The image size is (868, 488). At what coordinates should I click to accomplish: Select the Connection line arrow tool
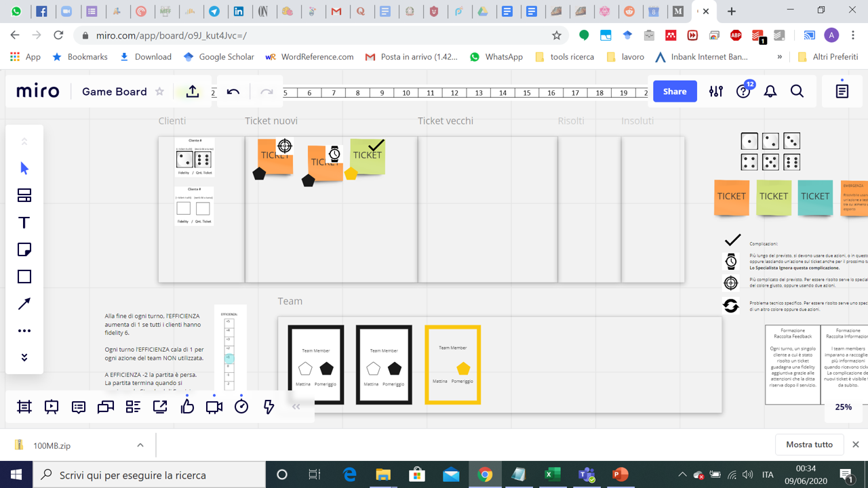pyautogui.click(x=24, y=304)
